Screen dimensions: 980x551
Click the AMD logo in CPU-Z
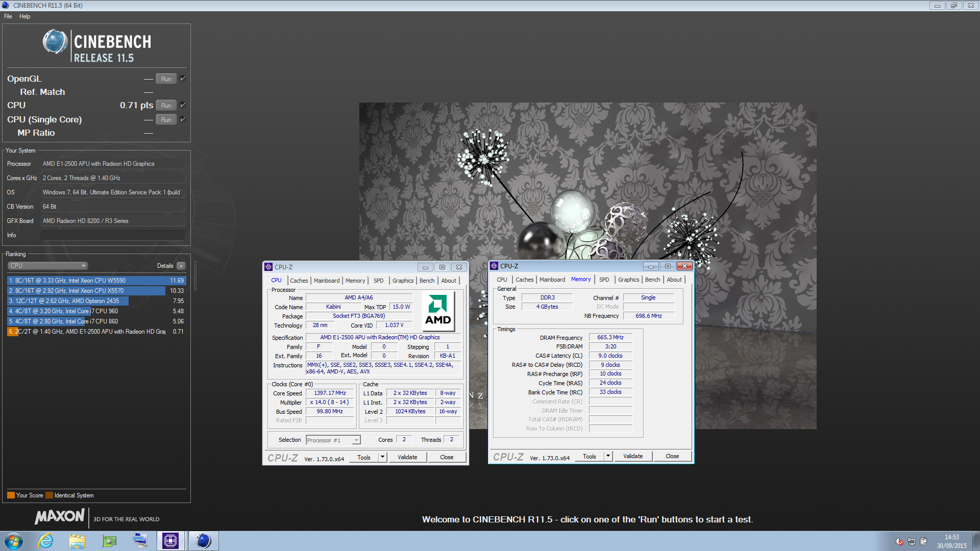(438, 310)
